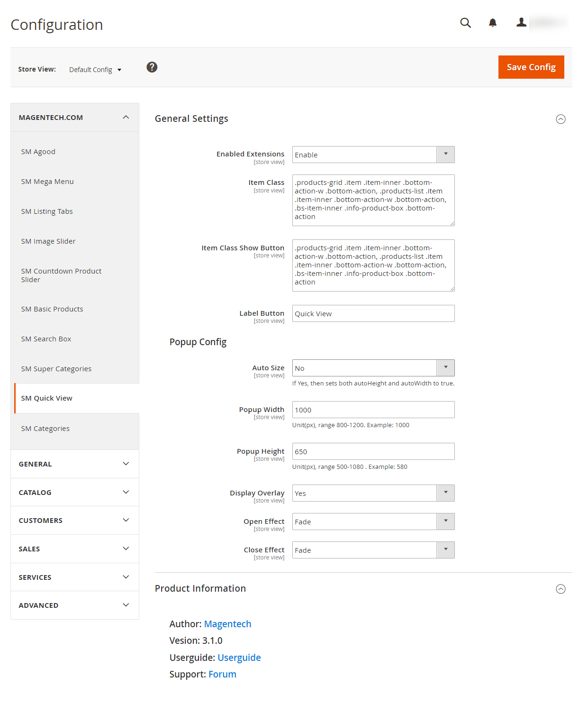Screen dimensions: 588x714
Task: Open the Store View Default Config dropdown
Action: (95, 70)
